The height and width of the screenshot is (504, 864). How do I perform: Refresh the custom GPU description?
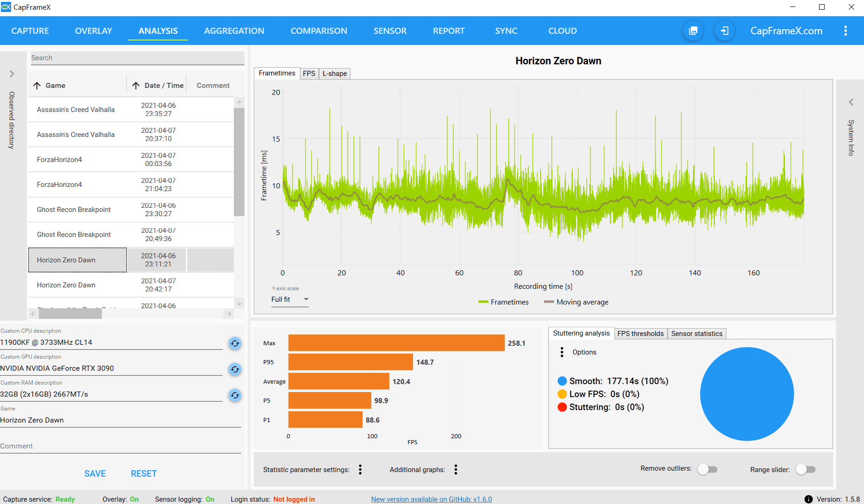[235, 369]
